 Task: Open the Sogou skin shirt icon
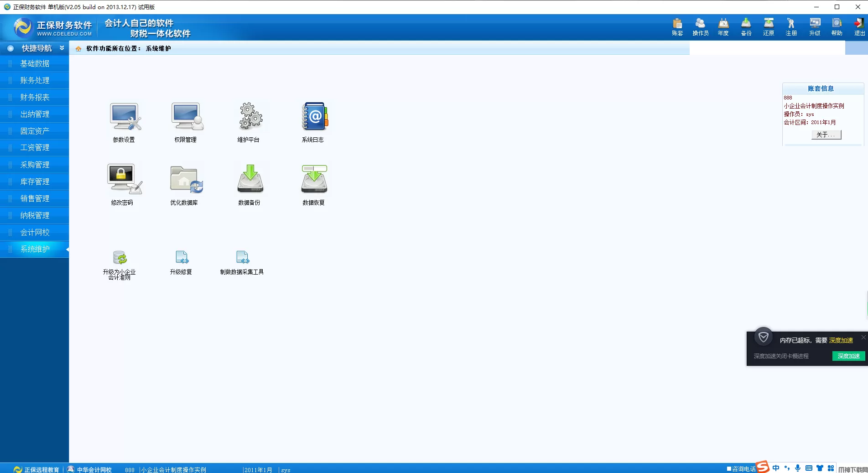click(820, 468)
